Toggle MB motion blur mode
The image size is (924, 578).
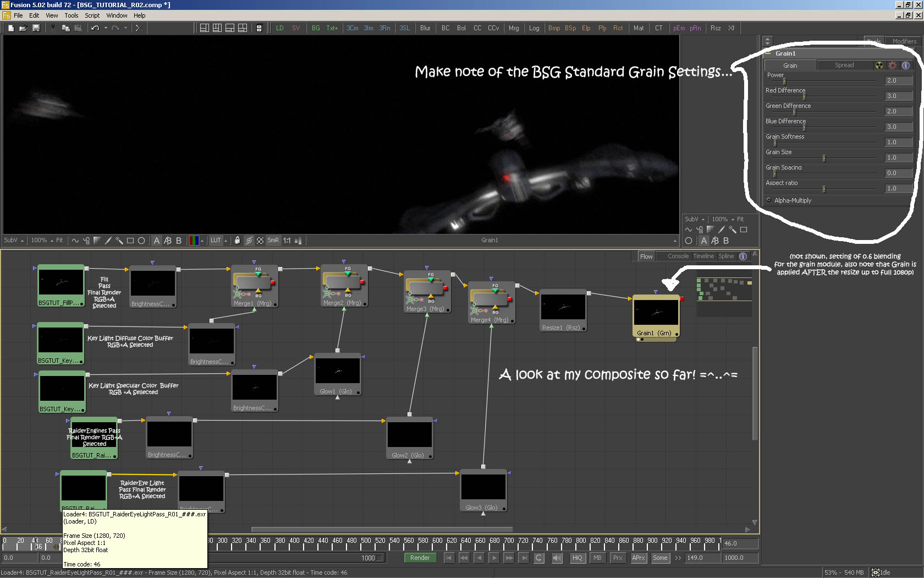[597, 558]
